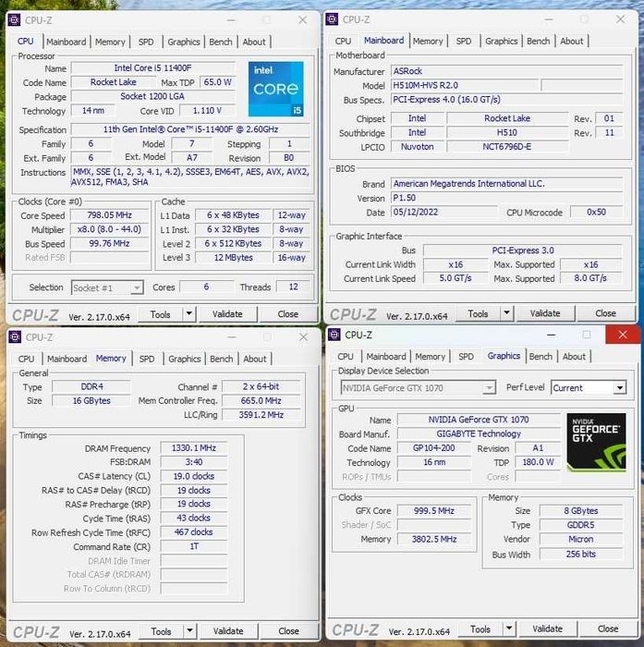Click the Close button at bottom of the CPU window
Screen dimensions: 644x647
point(288,314)
